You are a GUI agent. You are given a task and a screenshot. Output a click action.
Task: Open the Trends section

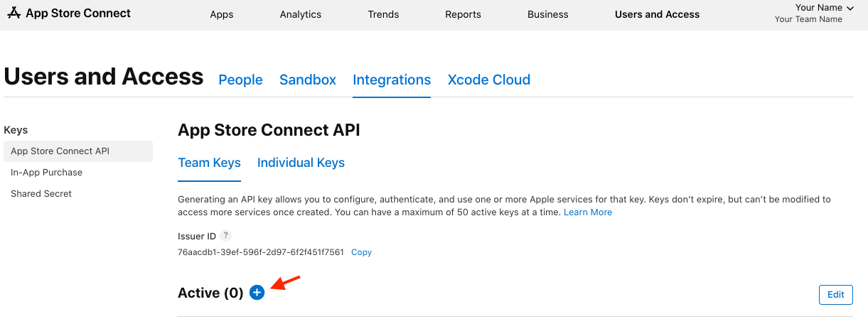click(x=383, y=14)
